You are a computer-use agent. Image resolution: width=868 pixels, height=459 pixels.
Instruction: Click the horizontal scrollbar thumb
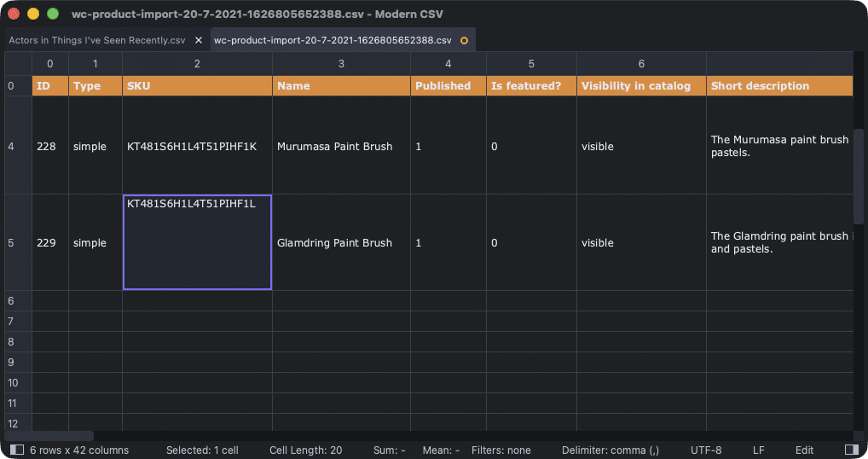tap(49, 436)
